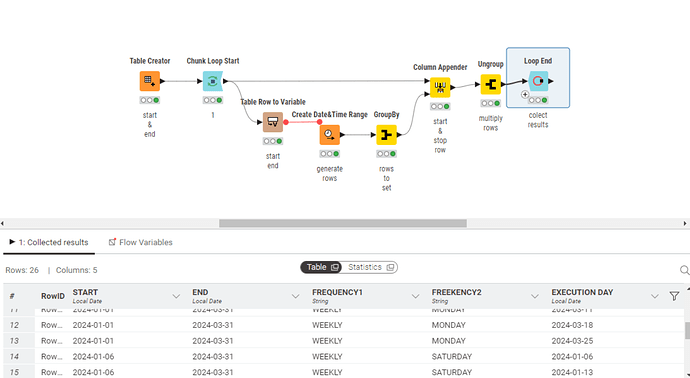
Task: Click END cell 2024-03-31 in row 14
Action: pos(213,357)
